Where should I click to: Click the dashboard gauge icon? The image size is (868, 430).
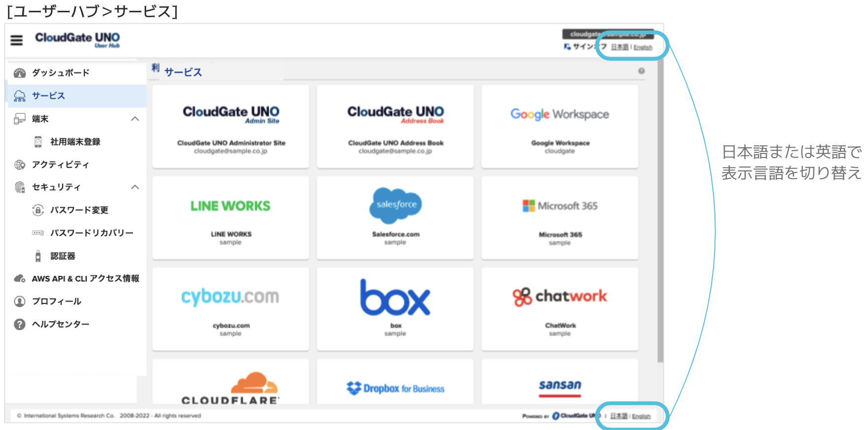(x=20, y=73)
